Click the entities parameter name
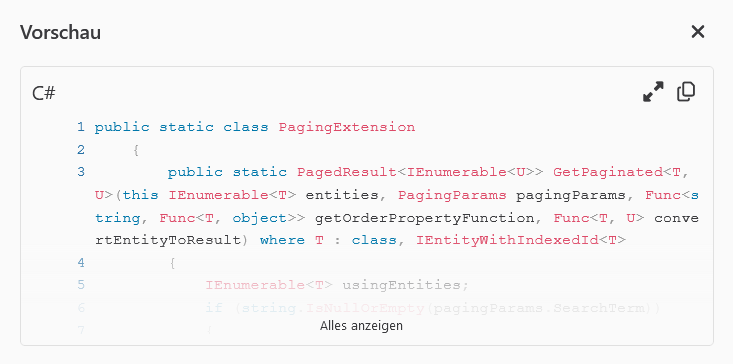 tap(342, 195)
